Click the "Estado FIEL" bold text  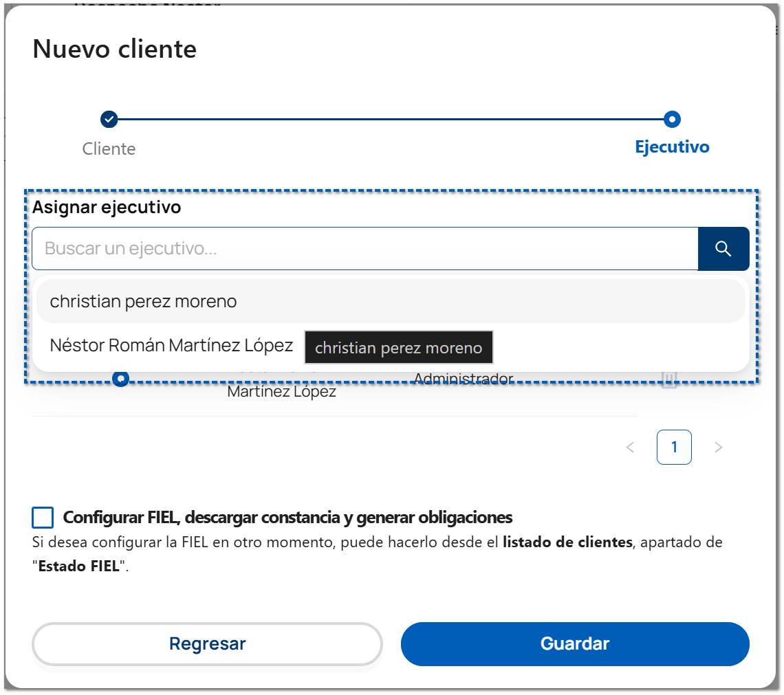tap(79, 568)
